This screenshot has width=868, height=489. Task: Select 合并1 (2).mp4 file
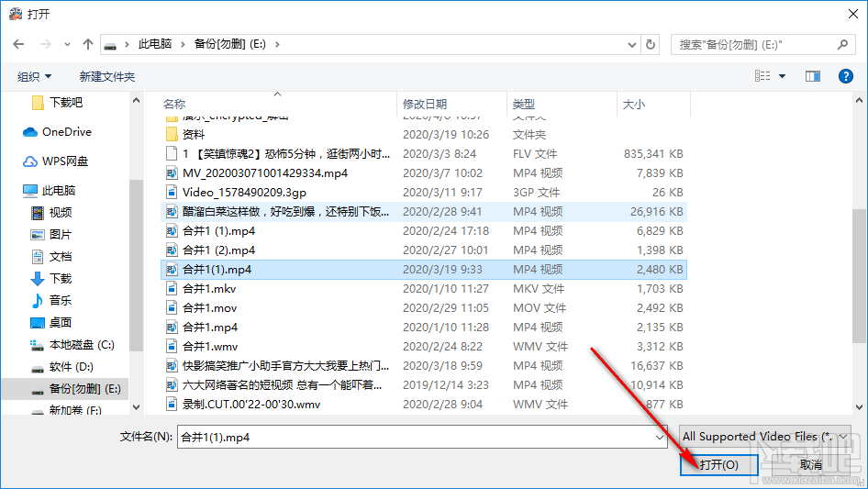(424, 250)
